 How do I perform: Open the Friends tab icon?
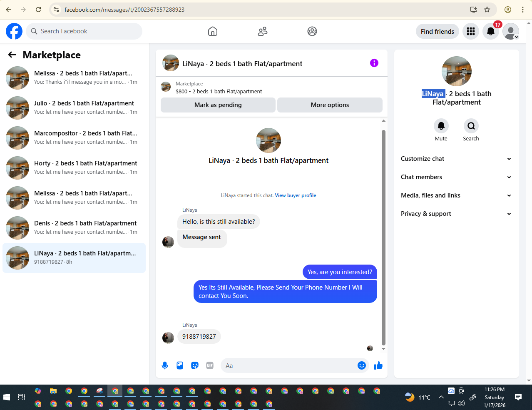point(263,31)
